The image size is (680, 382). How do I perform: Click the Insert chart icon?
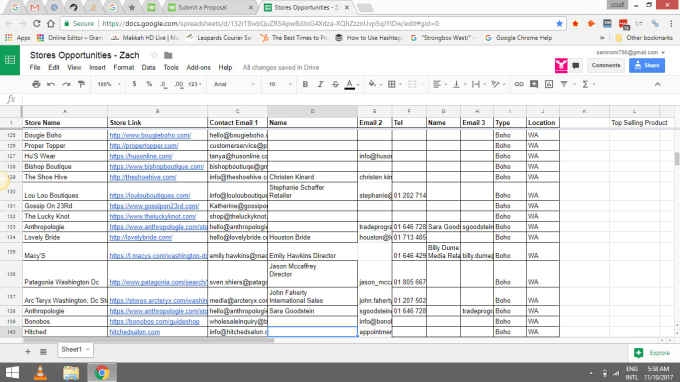point(549,84)
